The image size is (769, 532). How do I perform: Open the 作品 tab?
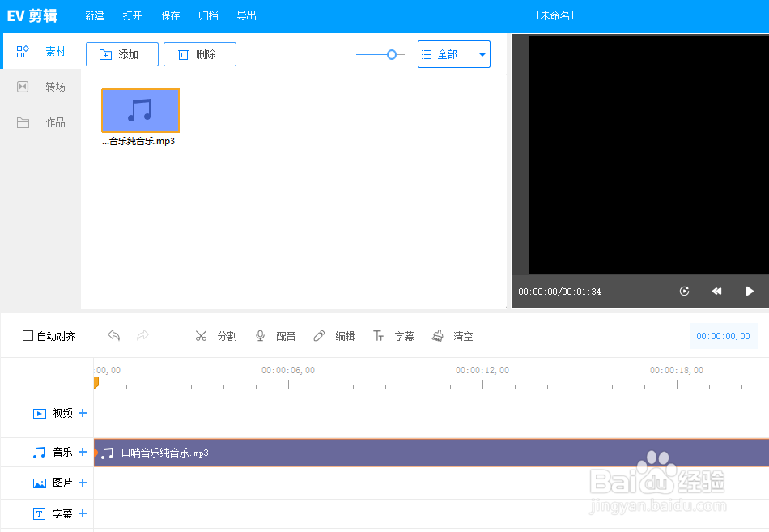click(x=41, y=122)
